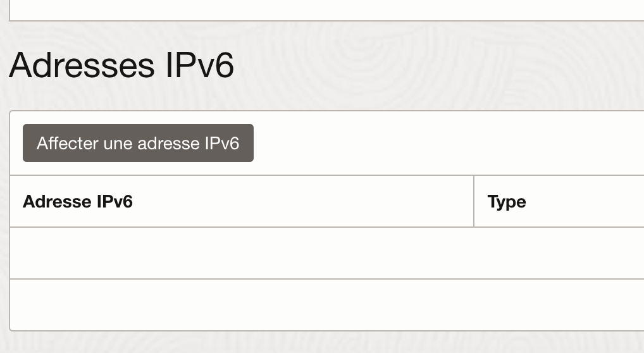
Task: Click empty header space right of Adresse IPv6 label
Action: (x=303, y=201)
